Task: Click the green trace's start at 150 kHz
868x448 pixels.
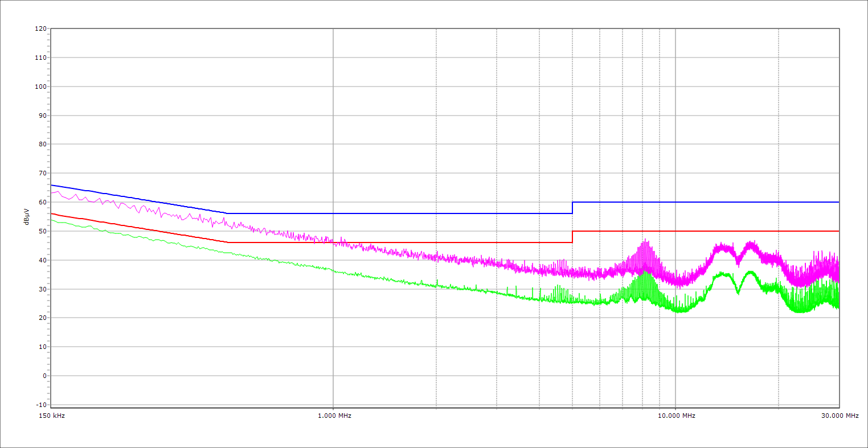Action: point(52,220)
